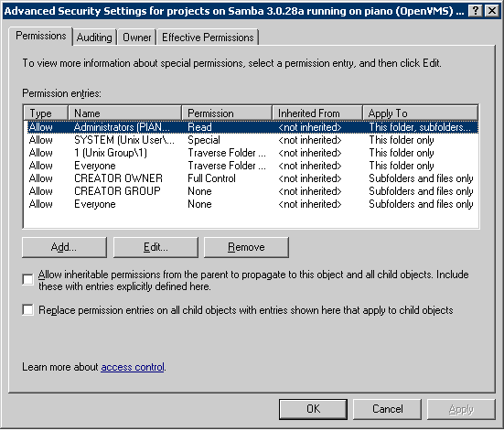
Task: Enable the Allow inheritable permissions checkbox
Action: 28,280
